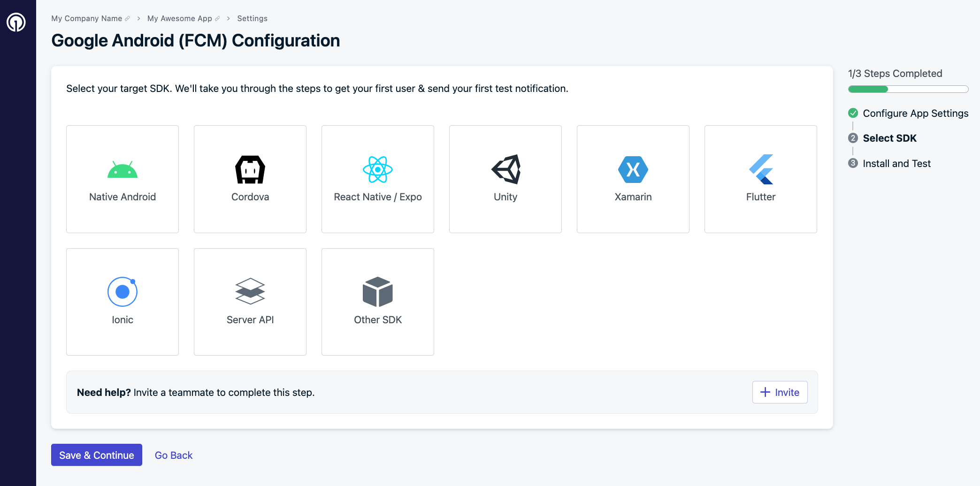Select the Unity SDK logo
The width and height of the screenshot is (980, 486).
point(505,170)
